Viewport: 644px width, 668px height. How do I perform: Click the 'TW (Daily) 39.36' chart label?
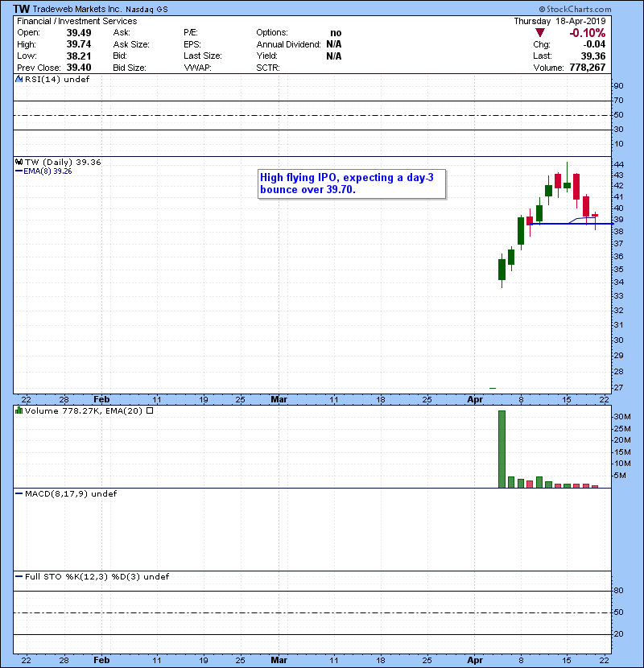tap(63, 162)
